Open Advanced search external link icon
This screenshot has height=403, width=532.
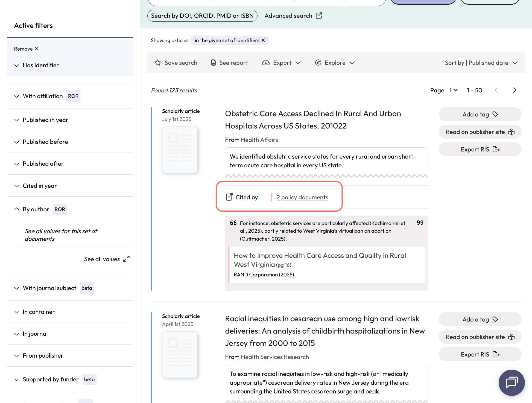point(319,16)
